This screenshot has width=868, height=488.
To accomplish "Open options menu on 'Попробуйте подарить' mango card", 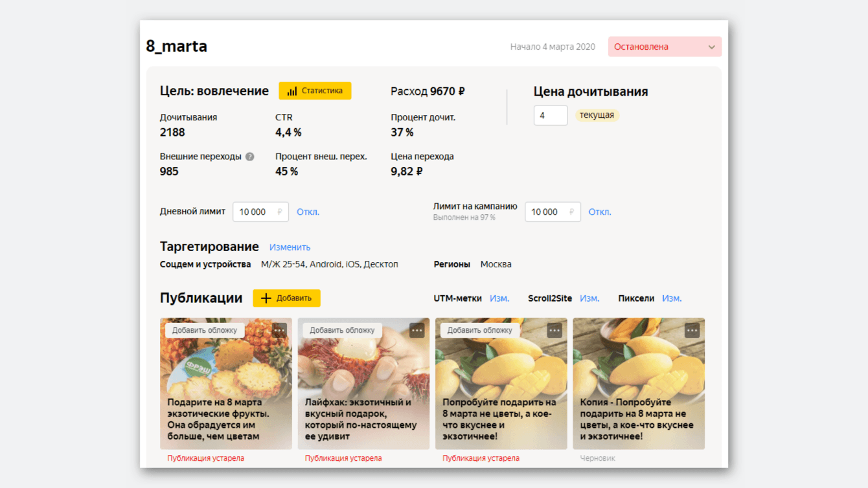I will tap(554, 330).
